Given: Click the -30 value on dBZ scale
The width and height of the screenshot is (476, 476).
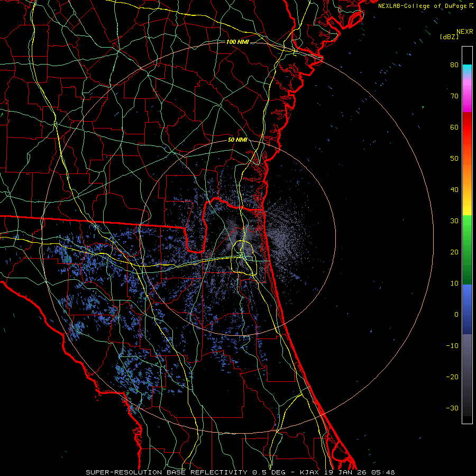Looking at the screenshot, I should coord(452,408).
